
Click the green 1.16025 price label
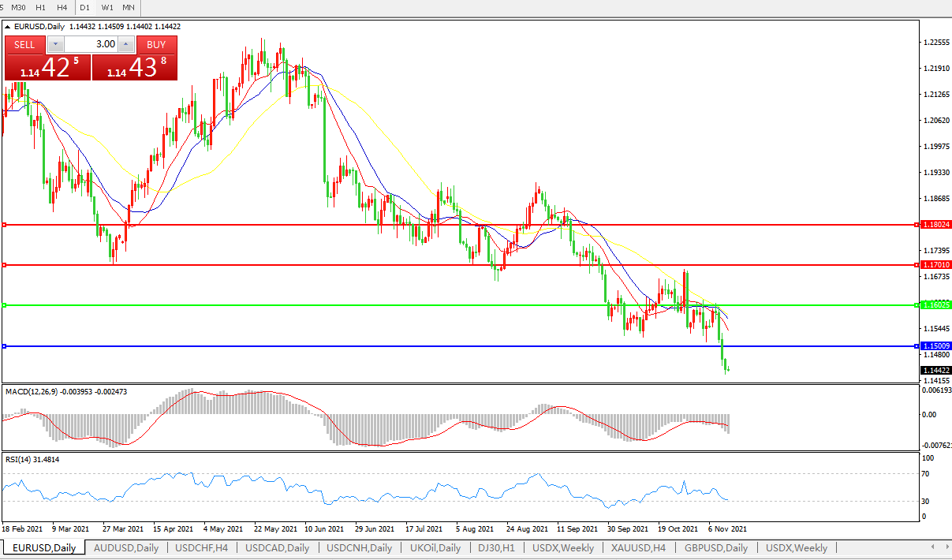tap(935, 304)
